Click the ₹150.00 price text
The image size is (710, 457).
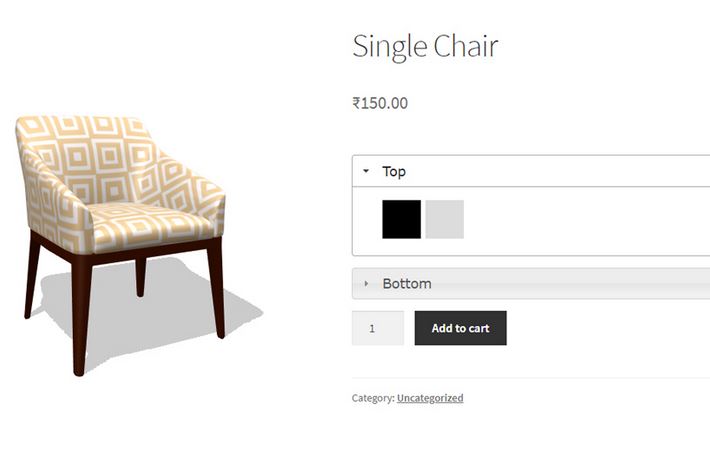click(380, 103)
